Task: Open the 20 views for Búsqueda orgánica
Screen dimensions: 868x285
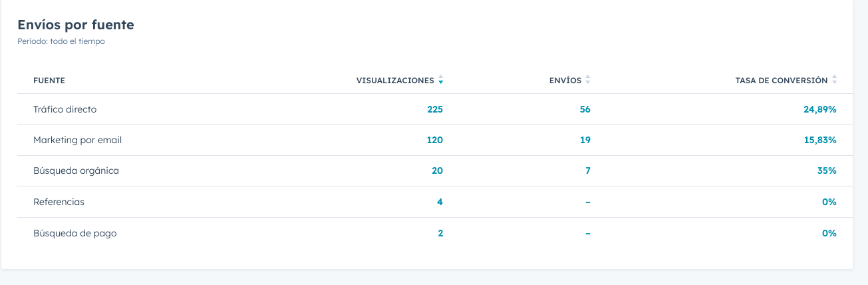Action: coord(437,170)
